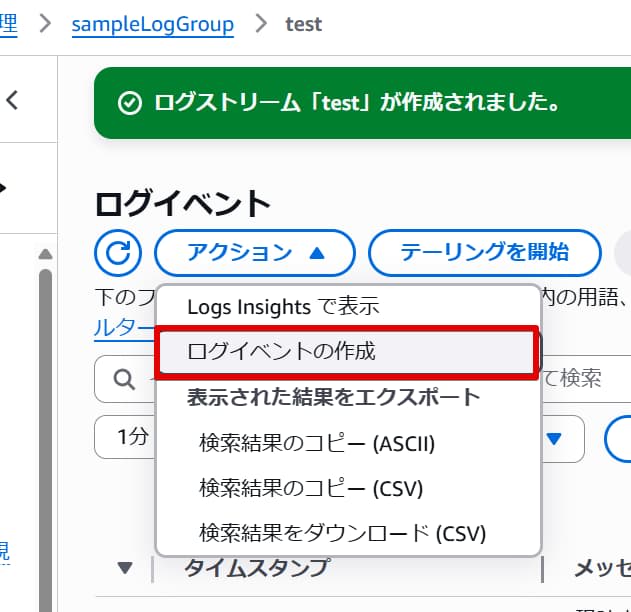Select Logs Insights で表示 menu item

click(283, 307)
